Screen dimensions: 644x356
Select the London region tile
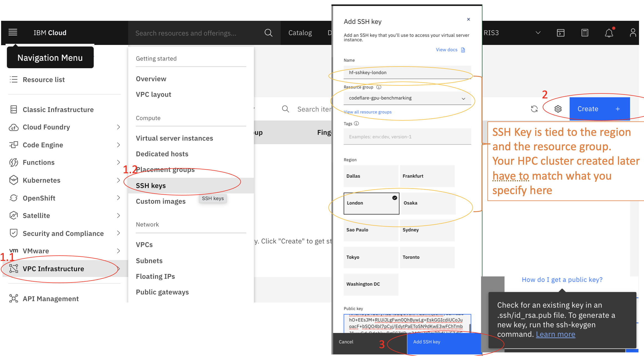point(371,203)
